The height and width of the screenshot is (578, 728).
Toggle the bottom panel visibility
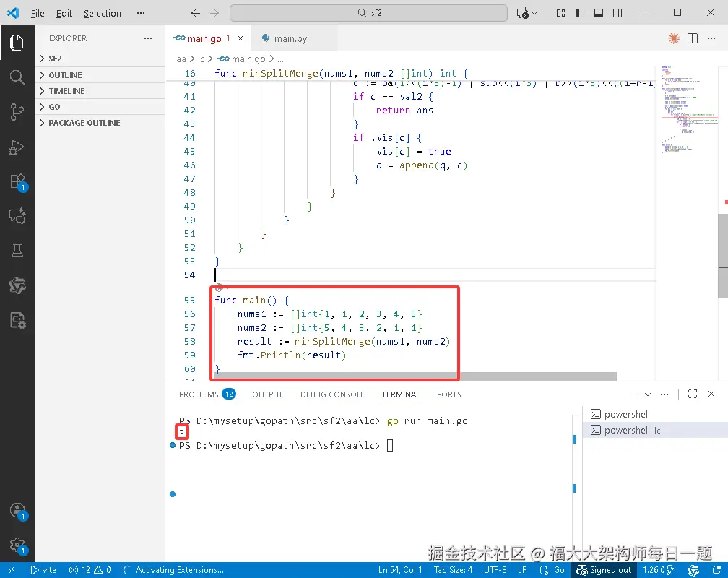pyautogui.click(x=599, y=13)
